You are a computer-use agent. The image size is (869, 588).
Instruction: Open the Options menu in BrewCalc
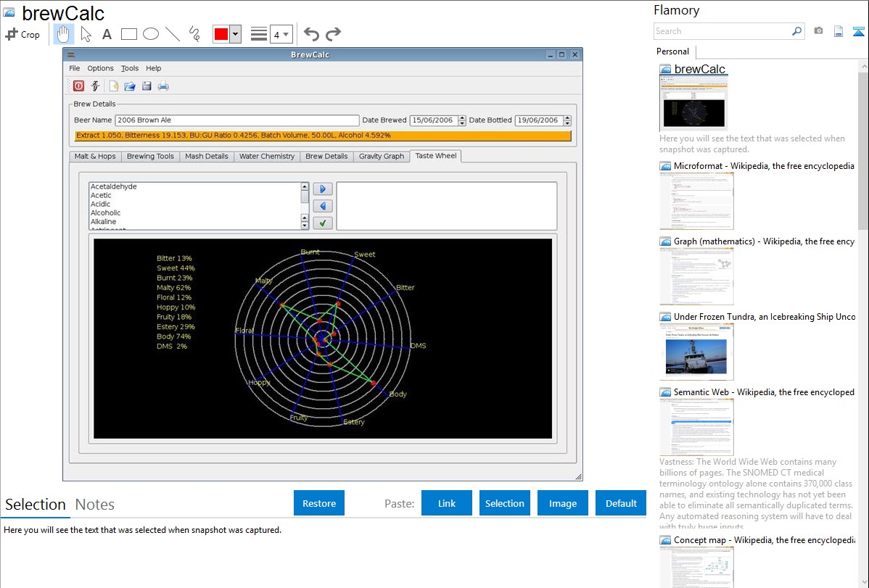click(x=100, y=68)
